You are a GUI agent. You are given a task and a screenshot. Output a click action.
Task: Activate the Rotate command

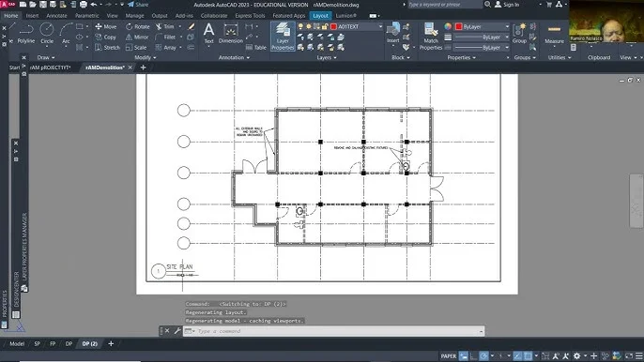(138, 26)
